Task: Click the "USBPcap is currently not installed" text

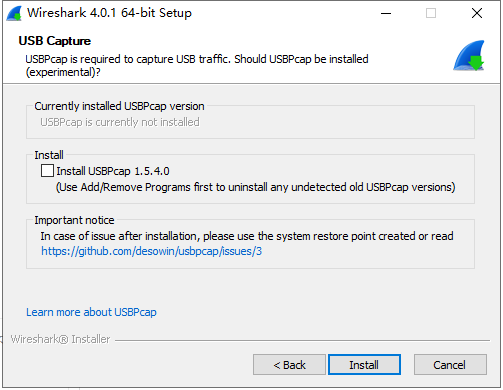Action: tap(120, 122)
